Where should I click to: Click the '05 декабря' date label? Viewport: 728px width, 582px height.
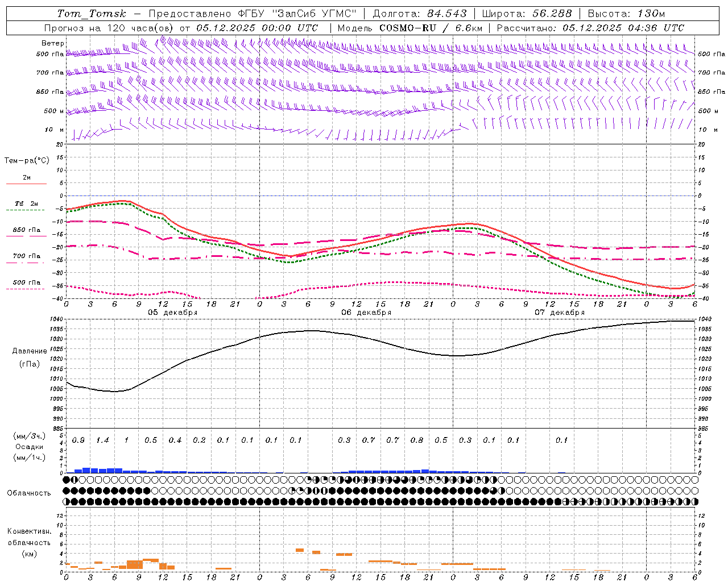(173, 313)
